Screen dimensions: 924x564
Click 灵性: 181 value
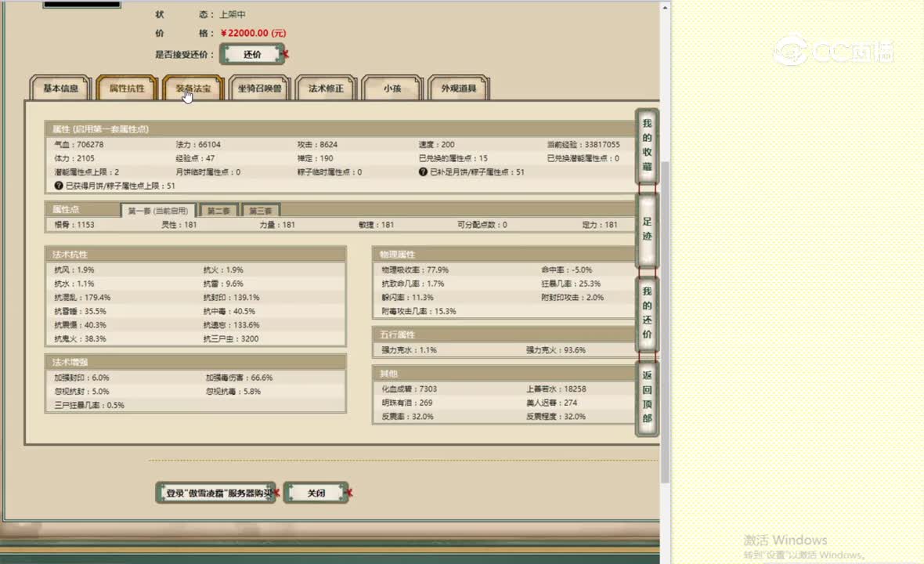179,225
